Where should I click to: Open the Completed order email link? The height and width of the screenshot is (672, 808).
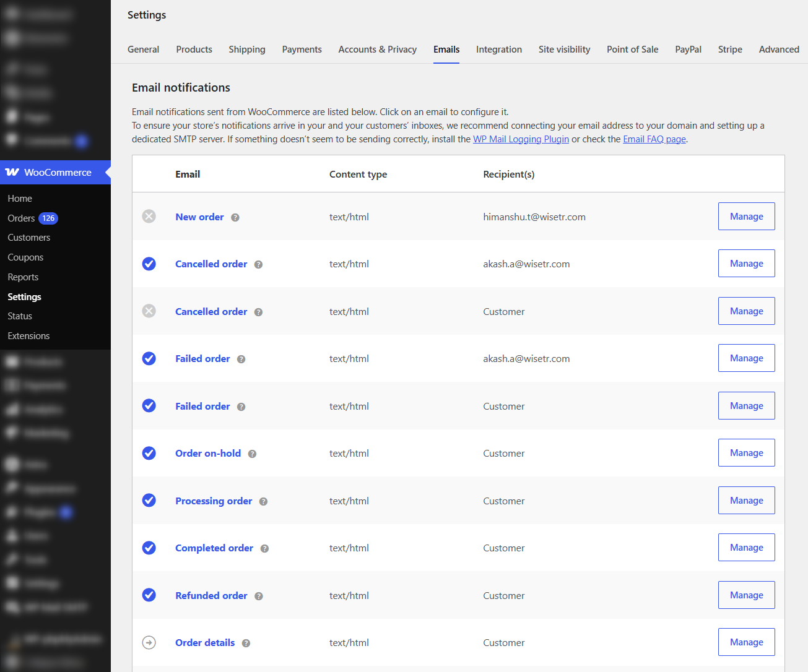[x=214, y=548]
